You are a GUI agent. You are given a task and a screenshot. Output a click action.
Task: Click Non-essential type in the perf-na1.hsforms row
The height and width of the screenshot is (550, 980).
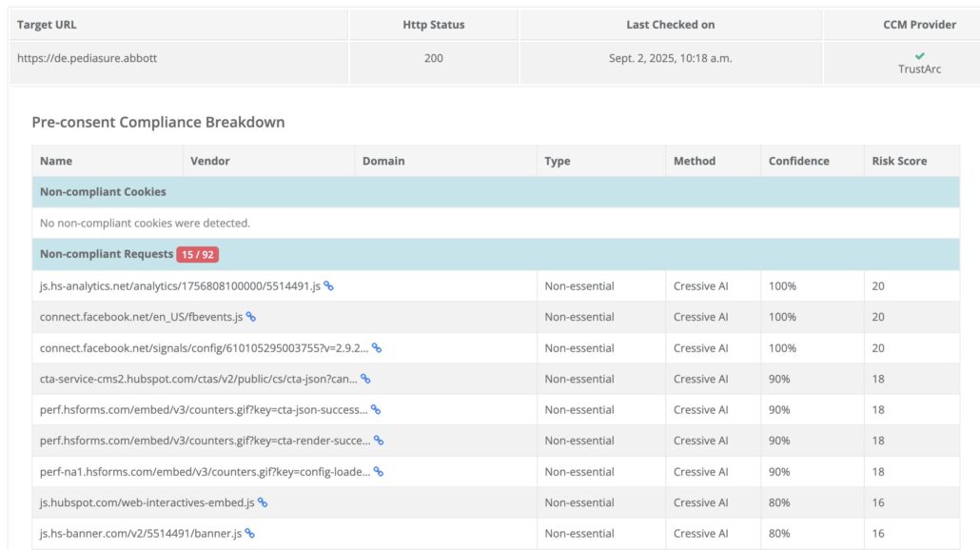[579, 472]
